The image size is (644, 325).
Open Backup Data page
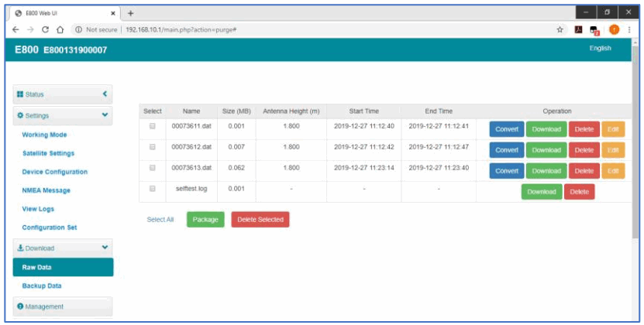coord(42,286)
